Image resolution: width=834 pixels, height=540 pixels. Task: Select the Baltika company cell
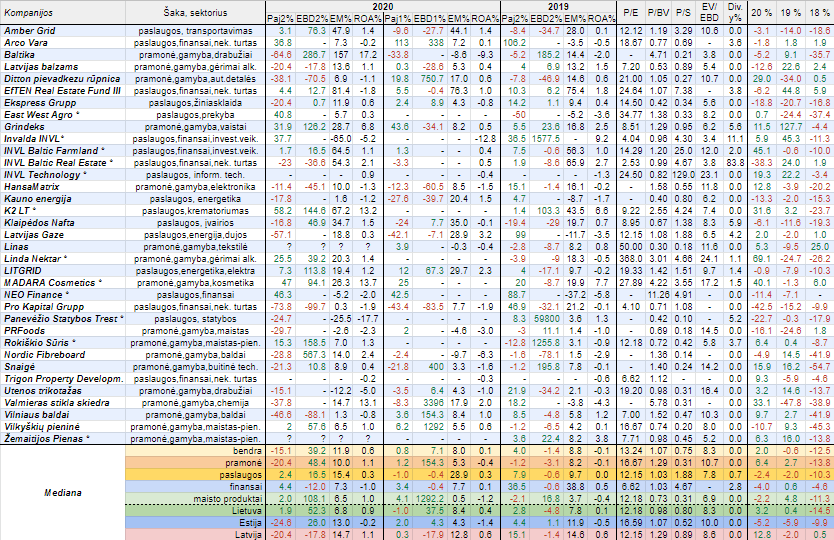tap(19, 55)
